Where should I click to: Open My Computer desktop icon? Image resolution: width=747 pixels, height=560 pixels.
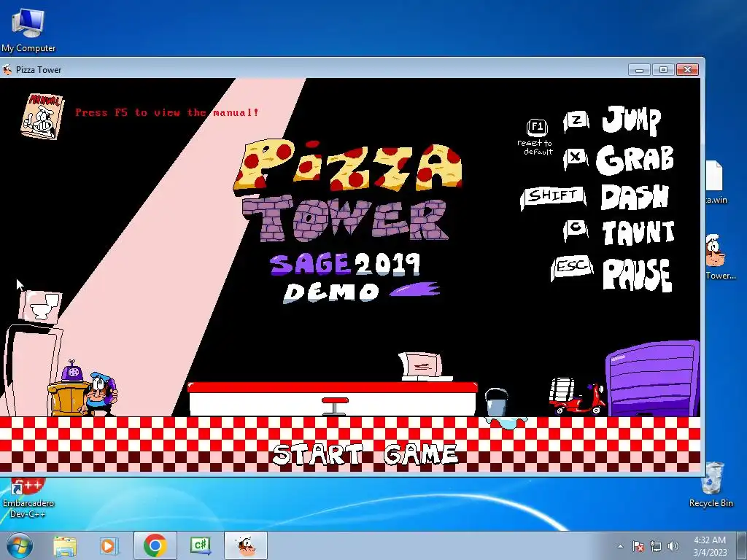pos(28,29)
